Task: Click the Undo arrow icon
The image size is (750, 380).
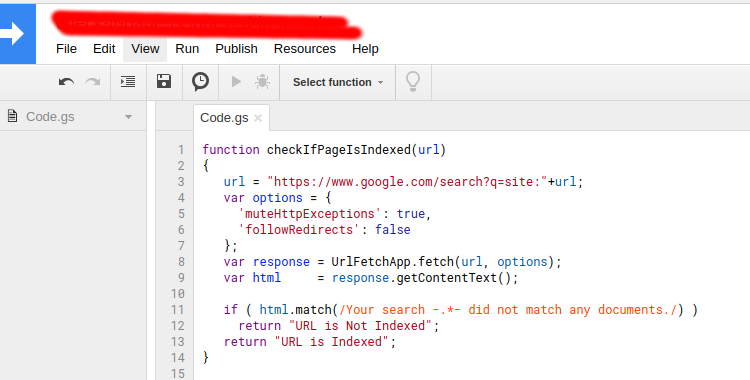Action: point(66,82)
